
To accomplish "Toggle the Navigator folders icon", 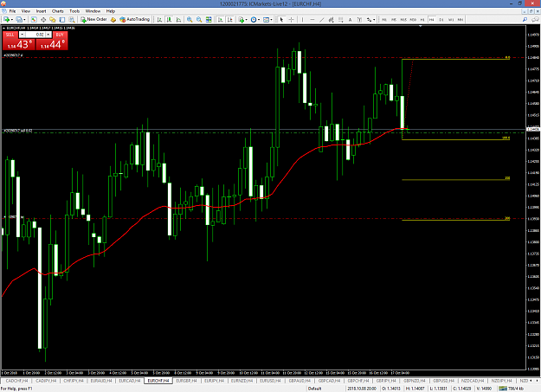I will coord(53,20).
